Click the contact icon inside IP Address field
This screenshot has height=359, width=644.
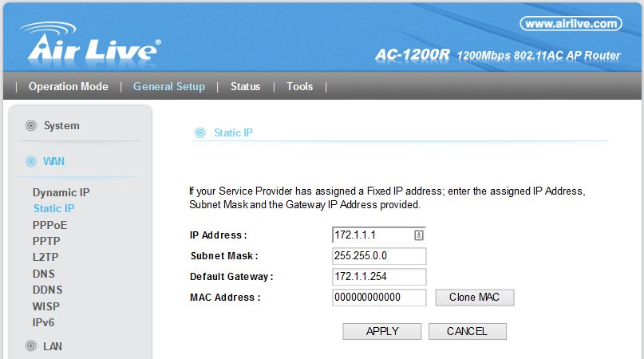pos(418,235)
